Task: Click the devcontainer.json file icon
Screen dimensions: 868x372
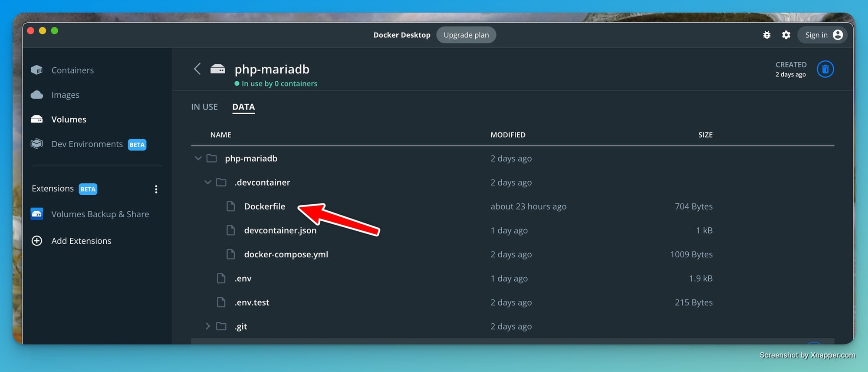Action: click(x=231, y=230)
